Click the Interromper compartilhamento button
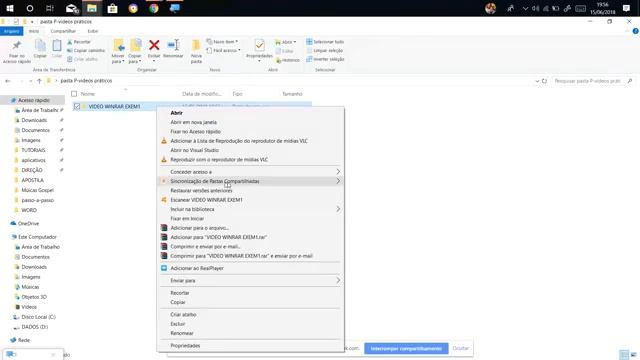640x360 pixels. tap(406, 349)
